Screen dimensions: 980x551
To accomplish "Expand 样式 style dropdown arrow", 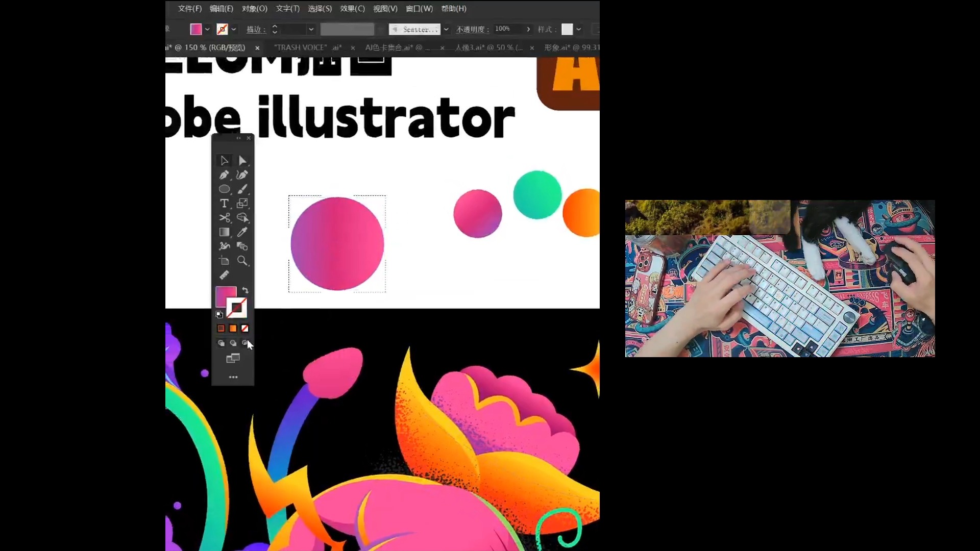I will (x=579, y=30).
